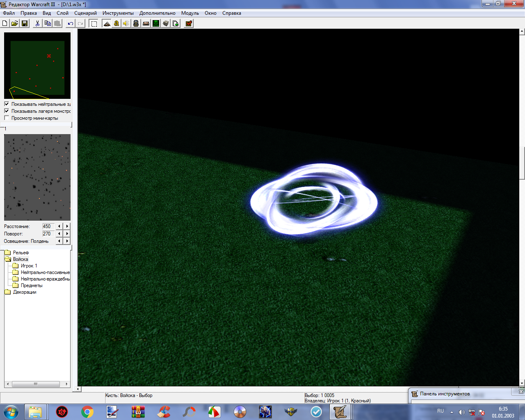This screenshot has width=525, height=420.
Task: Open Windows Explorer from the taskbar
Action: tap(36, 412)
